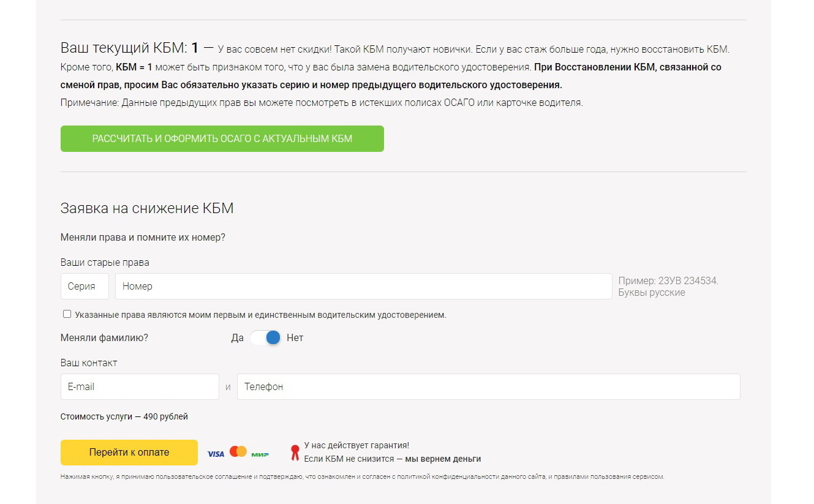Click the Visa payment icon

216,454
